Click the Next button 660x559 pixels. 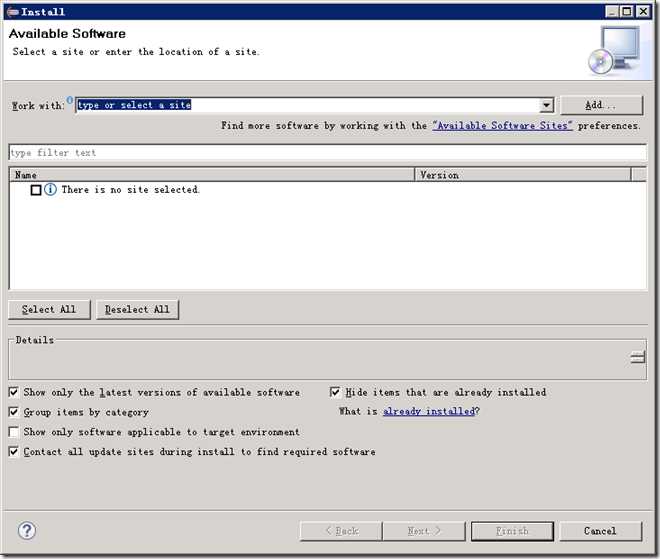[424, 531]
